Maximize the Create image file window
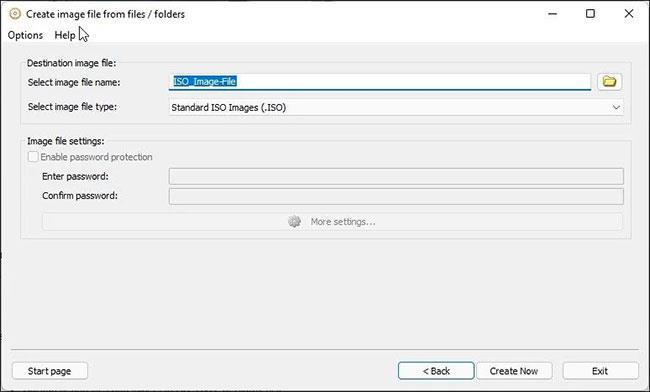650x392 pixels. coord(590,14)
